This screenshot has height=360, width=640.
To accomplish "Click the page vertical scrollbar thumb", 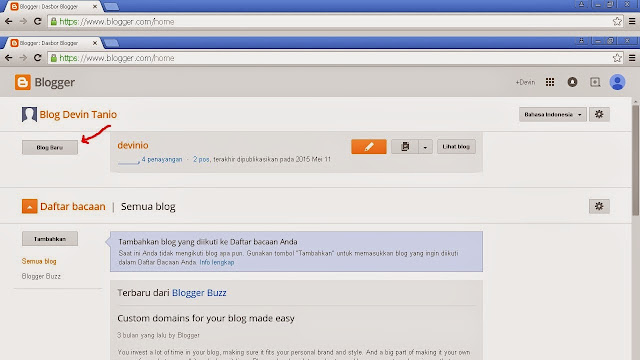I will (x=636, y=160).
